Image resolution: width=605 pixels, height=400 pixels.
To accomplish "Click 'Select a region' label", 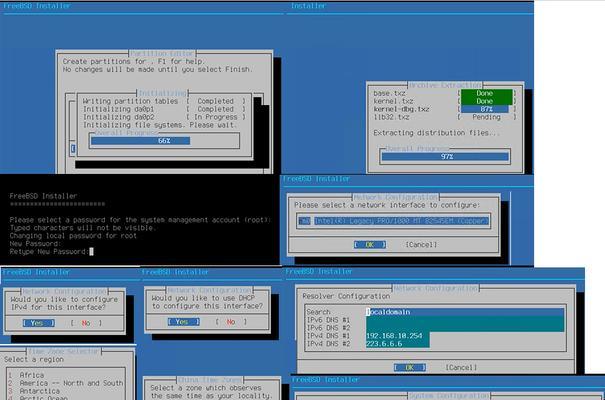I will [x=34, y=359].
